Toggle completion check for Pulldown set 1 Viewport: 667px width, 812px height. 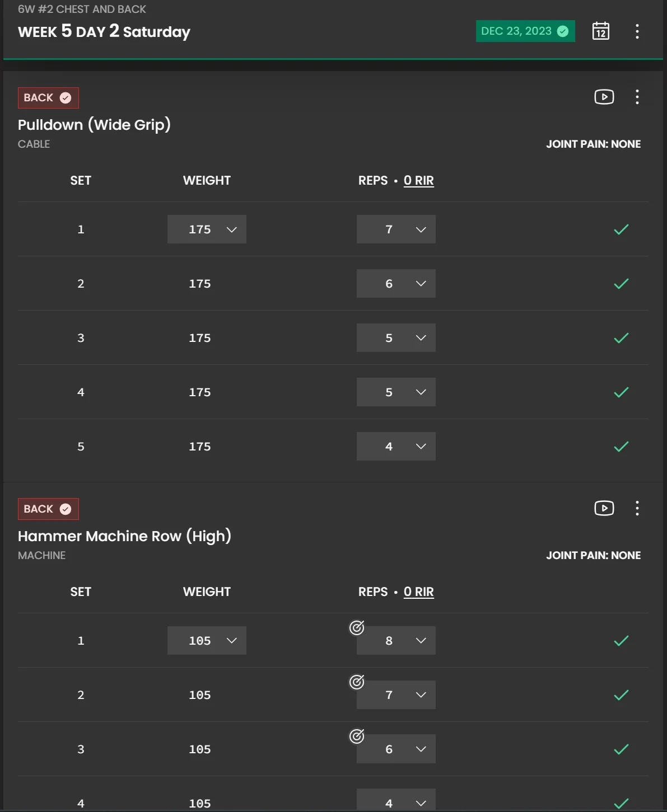point(621,229)
